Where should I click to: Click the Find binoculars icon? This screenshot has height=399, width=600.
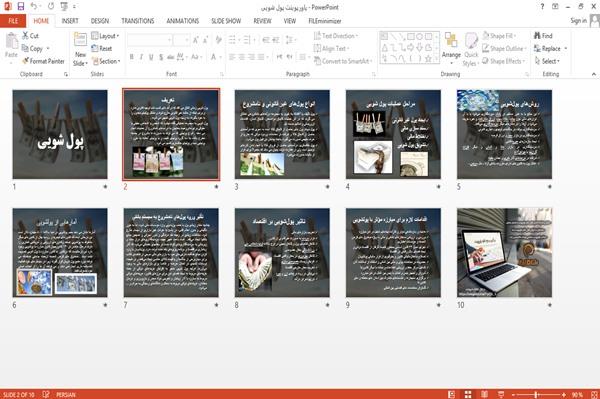tap(538, 36)
